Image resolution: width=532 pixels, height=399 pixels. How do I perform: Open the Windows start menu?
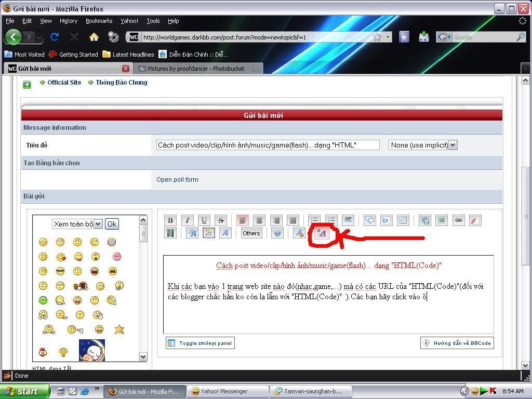tap(25, 391)
